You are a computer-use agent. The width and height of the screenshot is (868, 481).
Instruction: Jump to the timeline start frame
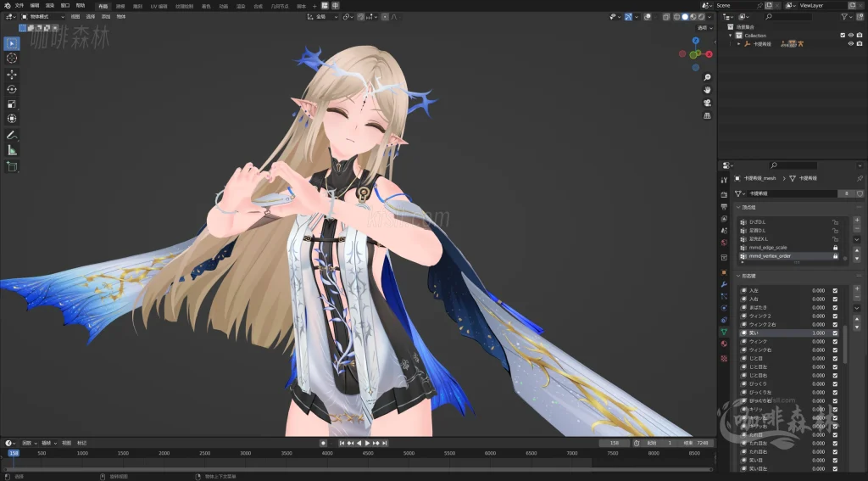point(342,443)
